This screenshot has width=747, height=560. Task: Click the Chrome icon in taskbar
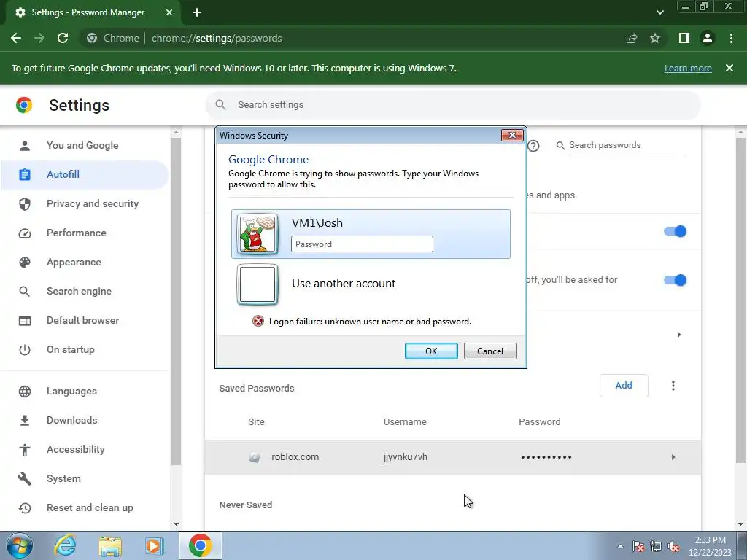[x=200, y=545]
